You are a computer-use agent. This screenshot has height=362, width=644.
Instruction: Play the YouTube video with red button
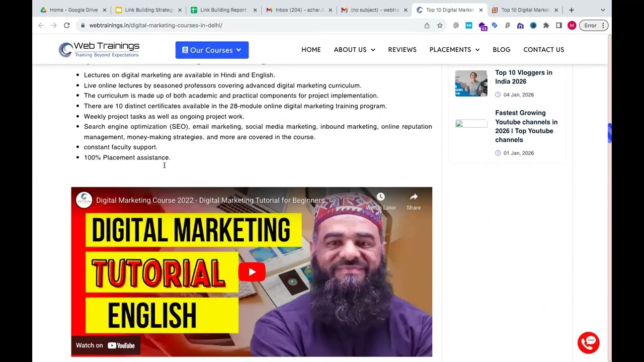pos(252,272)
